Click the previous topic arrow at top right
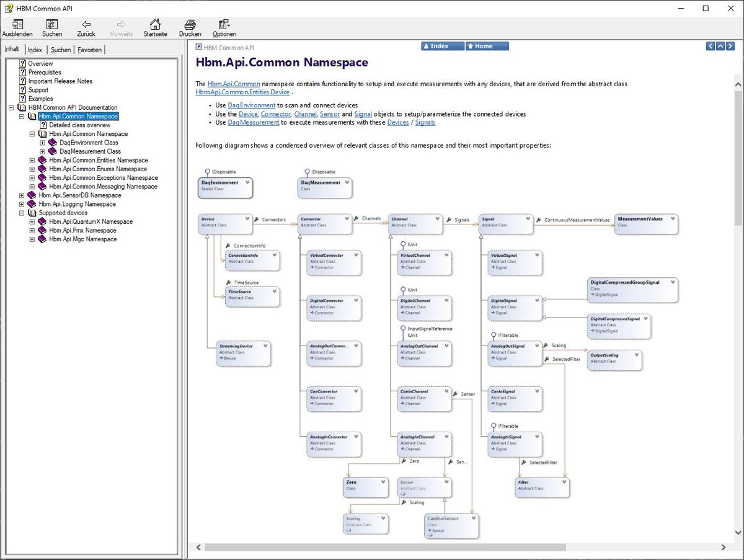 click(x=711, y=46)
